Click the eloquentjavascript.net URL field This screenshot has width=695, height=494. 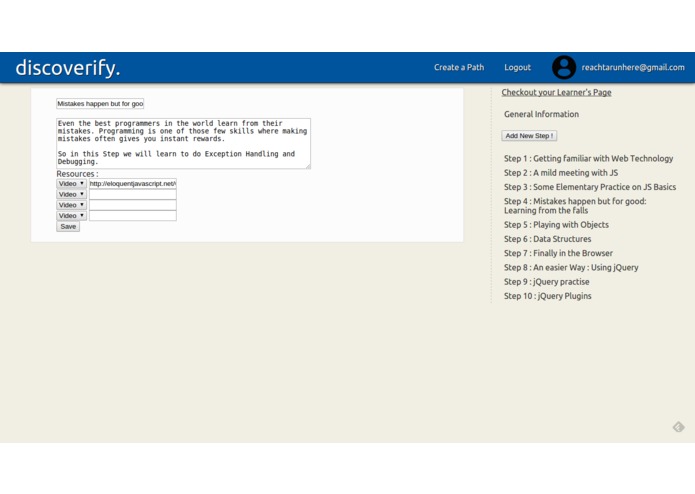click(x=133, y=183)
